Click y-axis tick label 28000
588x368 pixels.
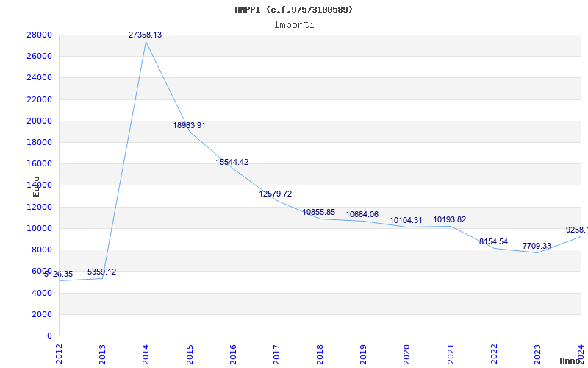tap(40, 35)
